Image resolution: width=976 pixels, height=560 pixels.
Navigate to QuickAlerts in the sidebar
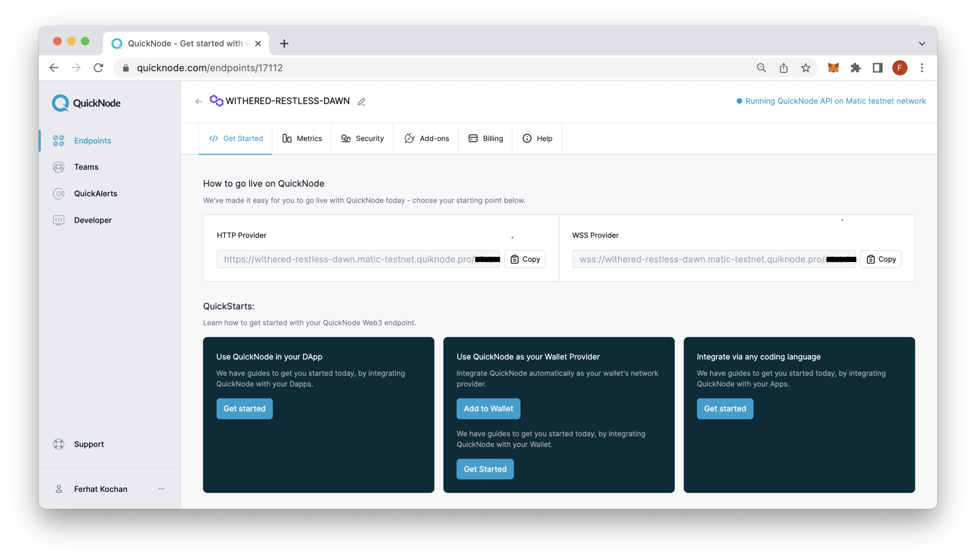coord(96,194)
